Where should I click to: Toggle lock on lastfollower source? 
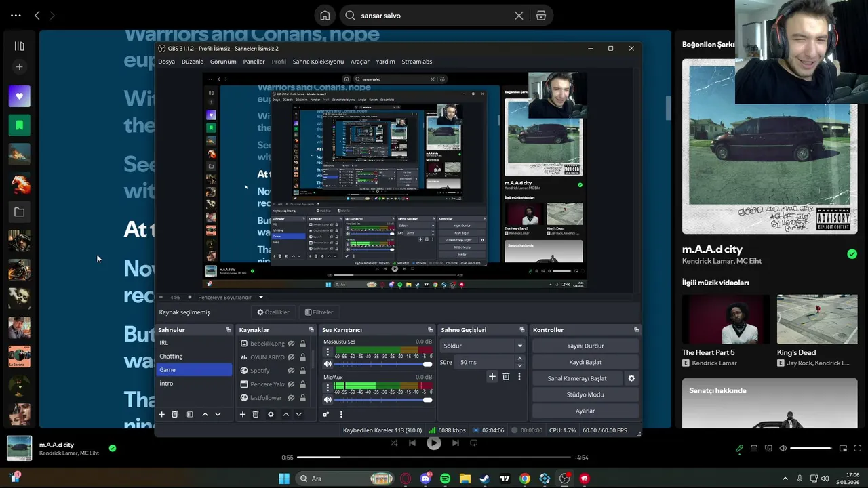pyautogui.click(x=302, y=398)
